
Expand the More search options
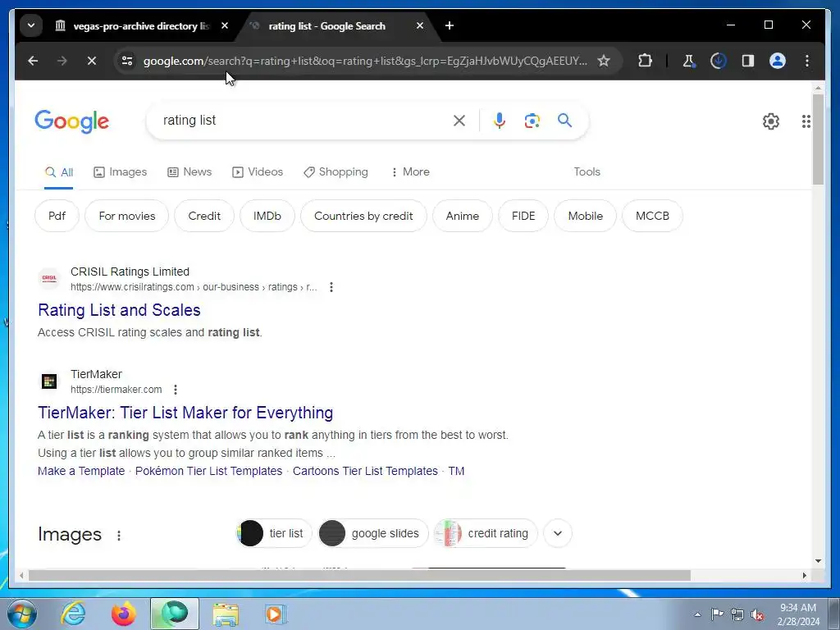(410, 172)
